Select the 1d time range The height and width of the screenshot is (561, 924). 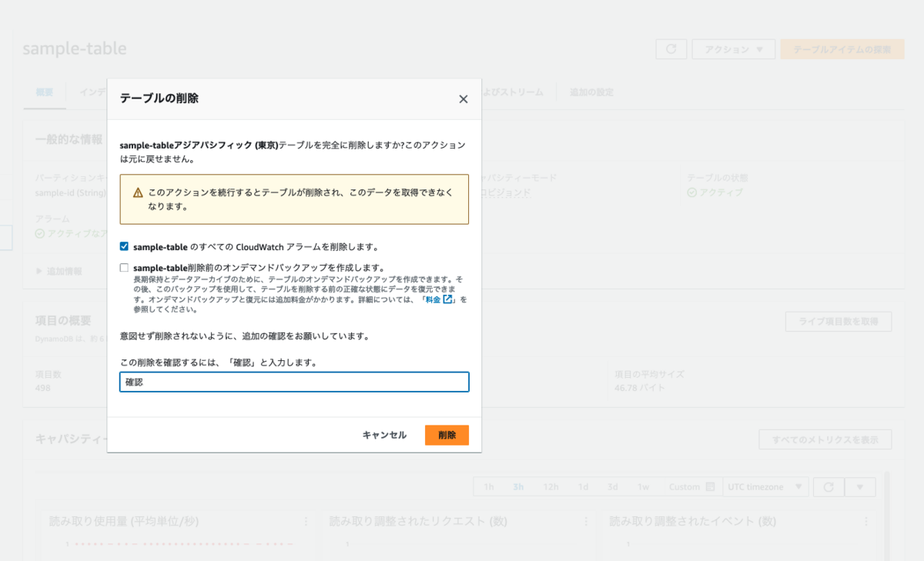(x=584, y=487)
